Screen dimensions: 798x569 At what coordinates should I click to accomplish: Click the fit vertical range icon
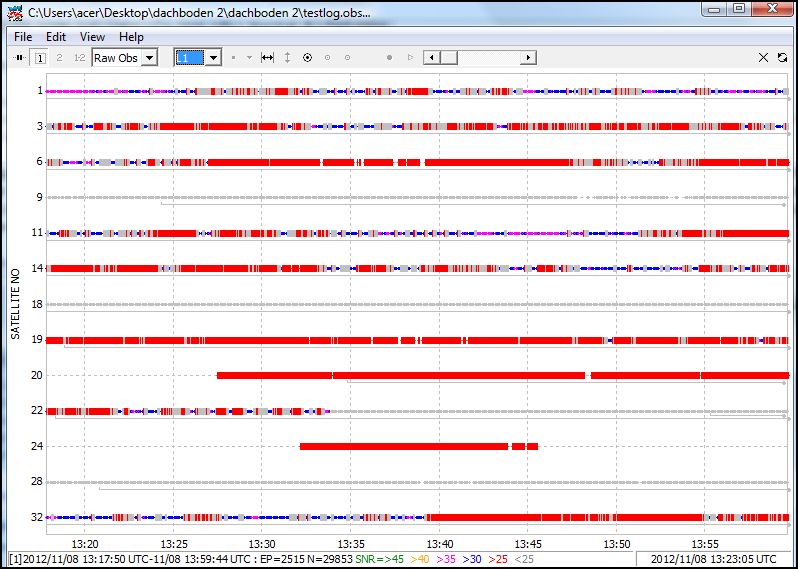(x=288, y=58)
